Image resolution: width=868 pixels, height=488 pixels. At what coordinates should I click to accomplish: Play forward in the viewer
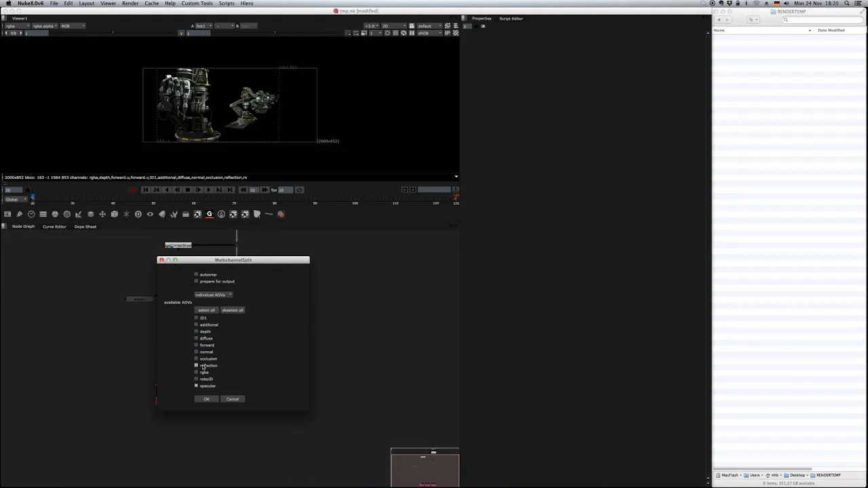click(209, 190)
